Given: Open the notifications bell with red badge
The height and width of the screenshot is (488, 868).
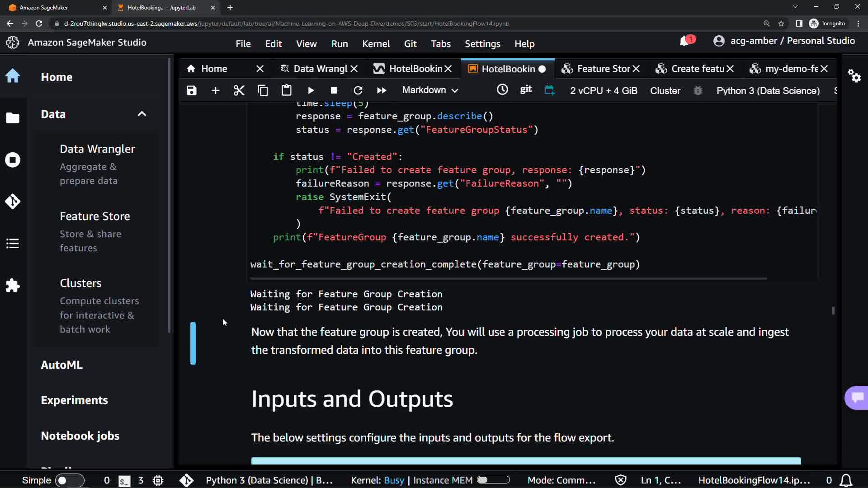Looking at the screenshot, I should click(685, 41).
